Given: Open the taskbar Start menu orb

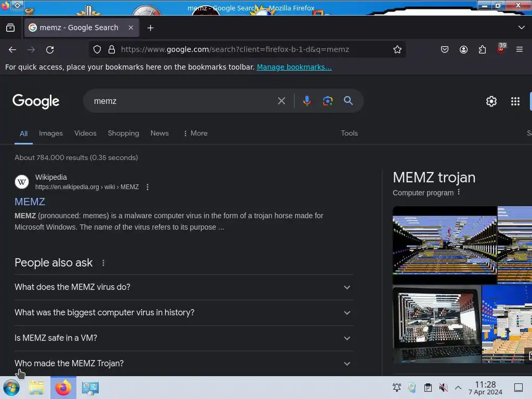Looking at the screenshot, I should tap(11, 388).
